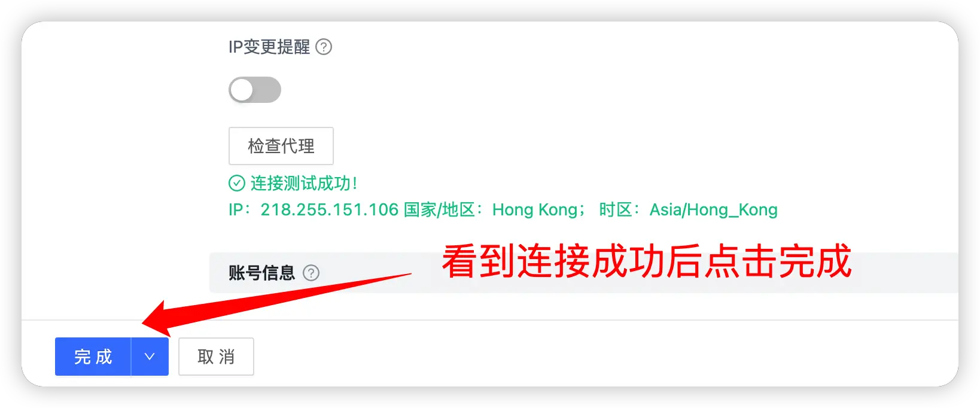This screenshot has width=980, height=408.
Task: Click the blue 完成 button
Action: (93, 357)
